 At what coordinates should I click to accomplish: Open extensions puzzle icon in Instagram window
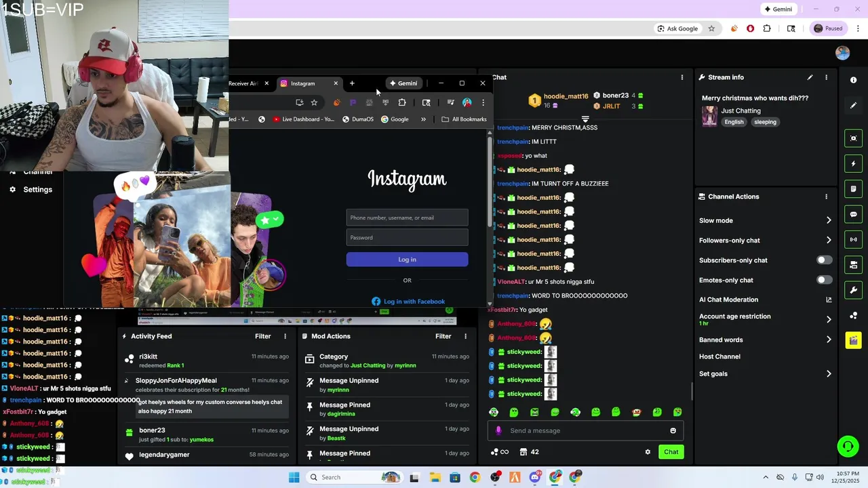click(x=402, y=102)
